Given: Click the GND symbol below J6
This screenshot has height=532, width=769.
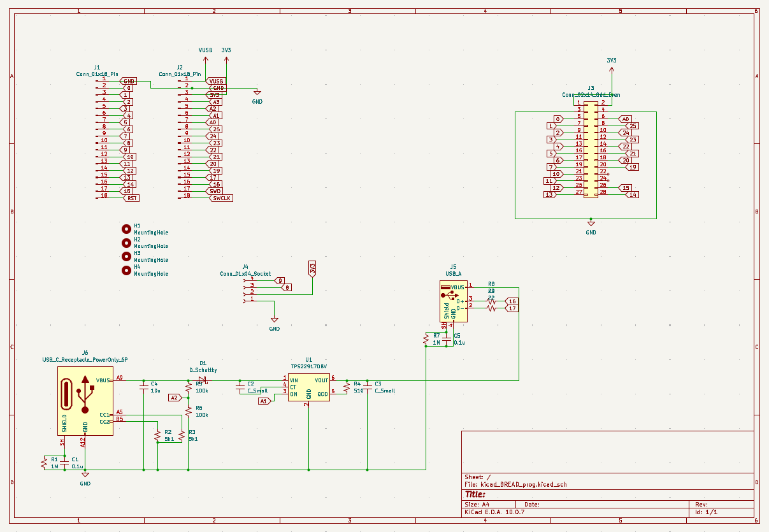Looking at the screenshot, I should coord(85,475).
